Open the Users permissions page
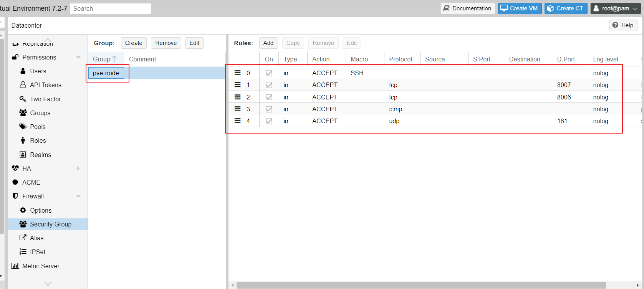 (x=38, y=71)
